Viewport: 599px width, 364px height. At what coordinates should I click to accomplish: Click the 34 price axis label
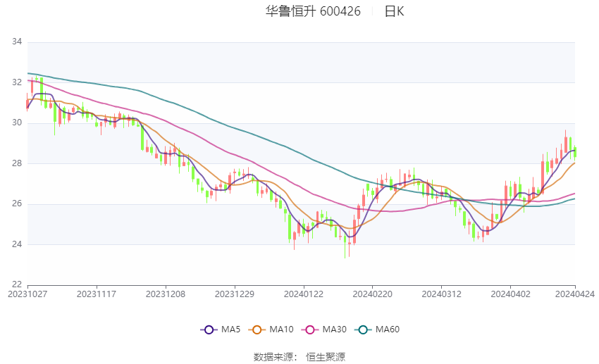coord(17,42)
